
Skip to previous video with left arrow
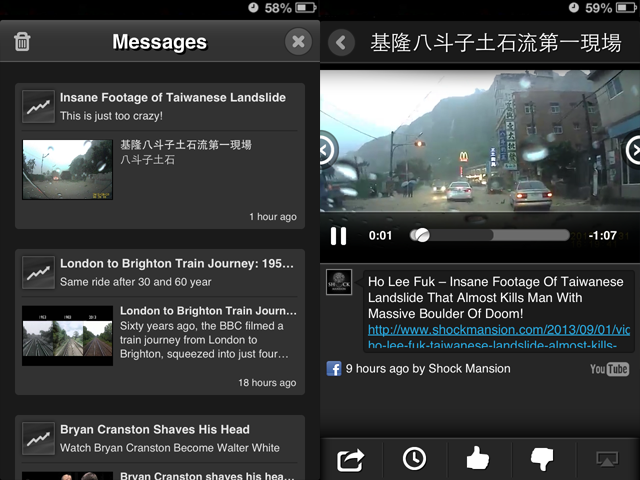[328, 151]
